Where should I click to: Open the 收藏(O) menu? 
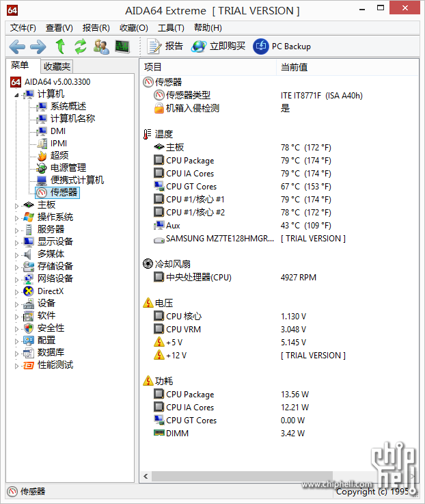click(x=134, y=28)
